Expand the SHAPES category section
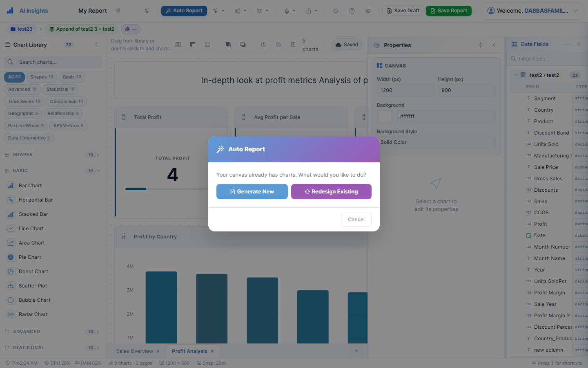This screenshot has width=588, height=368. point(53,155)
